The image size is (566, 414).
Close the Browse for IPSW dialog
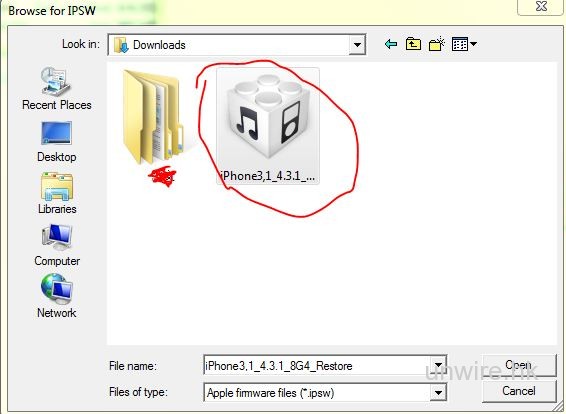click(x=541, y=6)
